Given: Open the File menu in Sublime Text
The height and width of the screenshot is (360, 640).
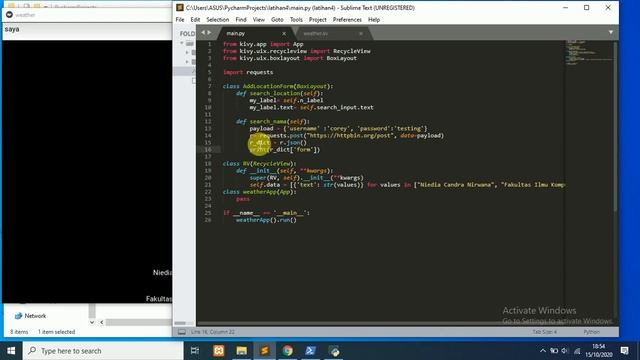Looking at the screenshot, I should pos(180,20).
